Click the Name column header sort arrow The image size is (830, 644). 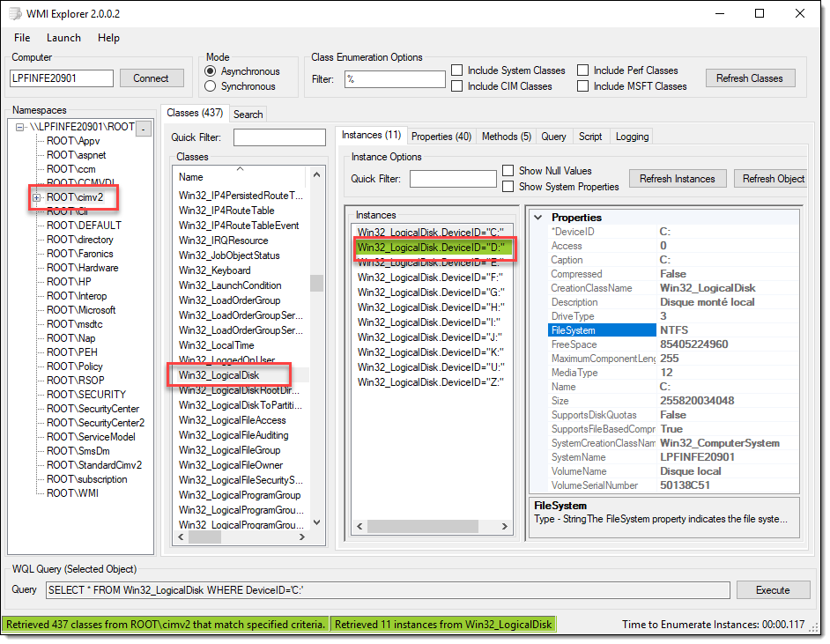(240, 169)
